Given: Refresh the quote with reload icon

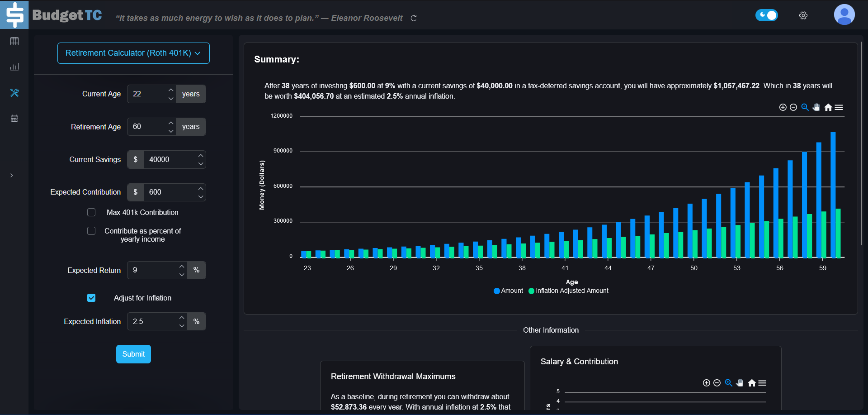Looking at the screenshot, I should [413, 18].
